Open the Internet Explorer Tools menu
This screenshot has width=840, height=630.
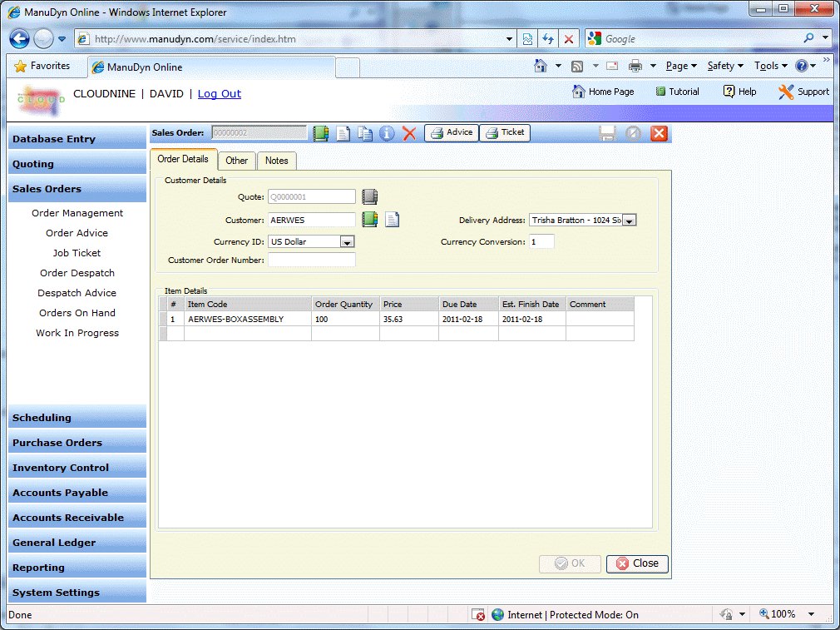(x=769, y=66)
